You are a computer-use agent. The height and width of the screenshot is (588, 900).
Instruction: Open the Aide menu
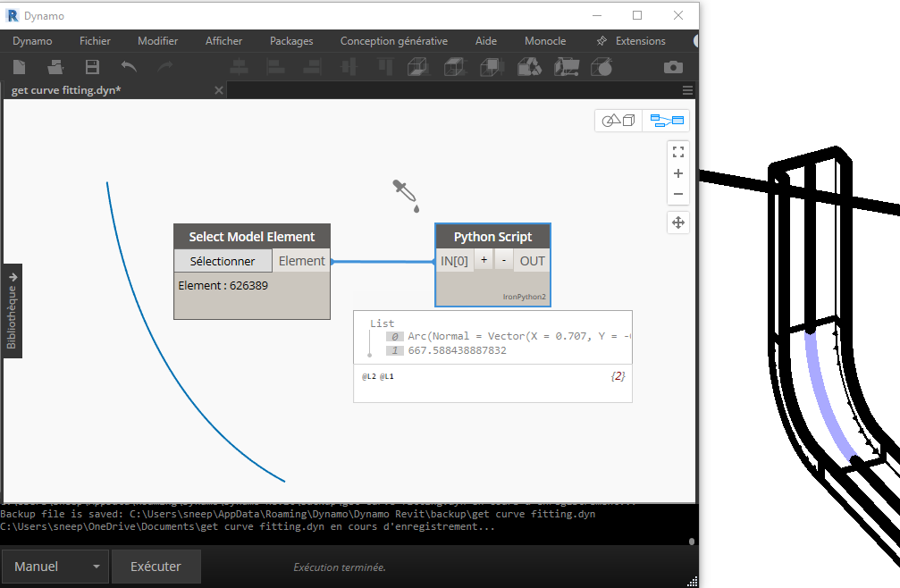point(486,41)
